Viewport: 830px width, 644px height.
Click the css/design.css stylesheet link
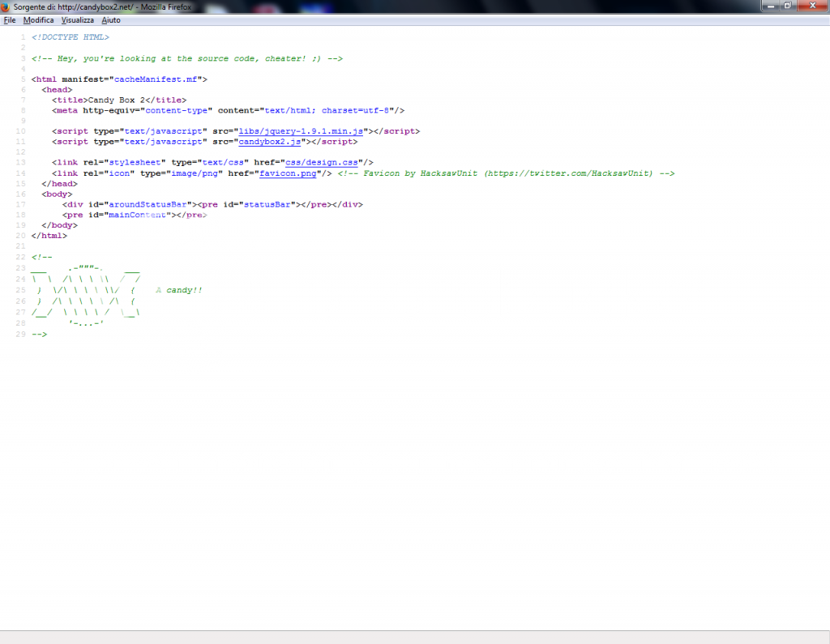pyautogui.click(x=320, y=162)
